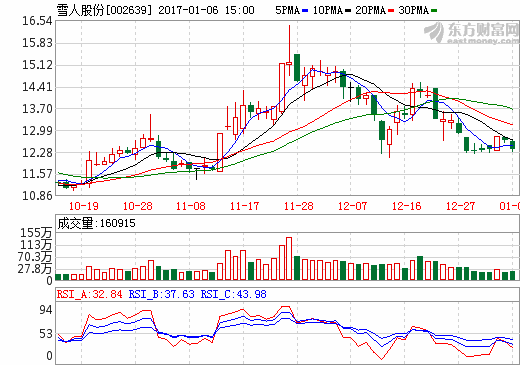Click the black doji candlestick below 11.57 level

tap(196, 174)
